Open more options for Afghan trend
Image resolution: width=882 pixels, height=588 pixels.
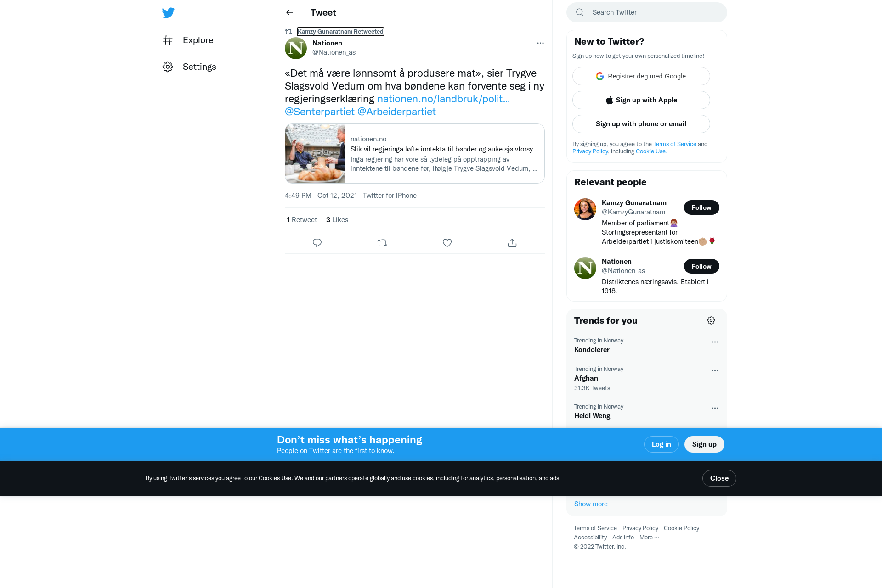coord(715,370)
